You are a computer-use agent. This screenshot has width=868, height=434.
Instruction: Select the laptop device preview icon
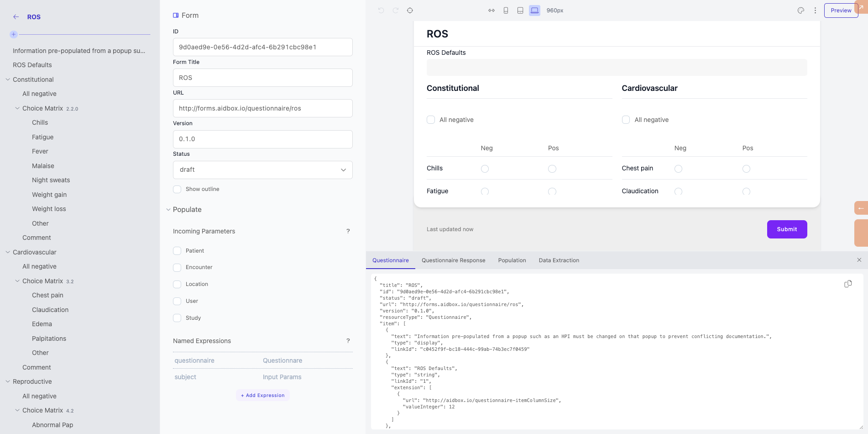[534, 10]
